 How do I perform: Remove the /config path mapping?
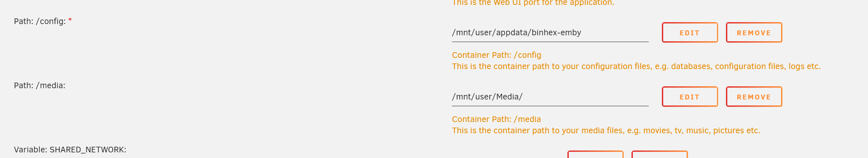[754, 33]
